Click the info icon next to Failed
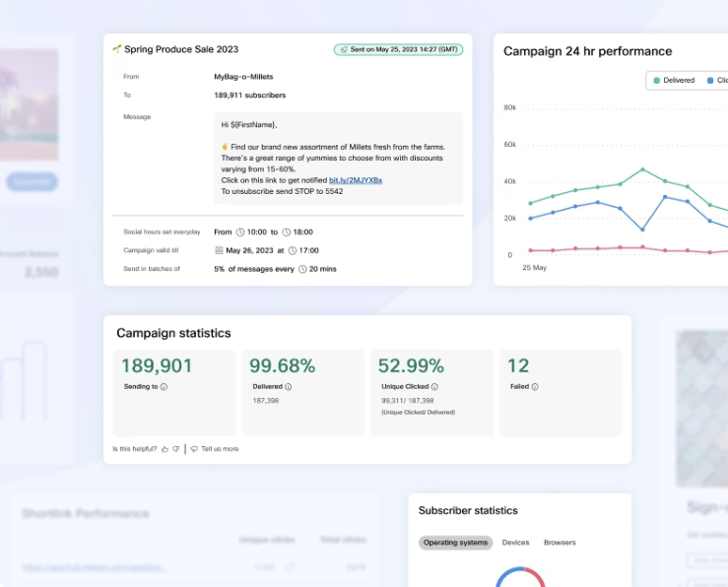This screenshot has width=728, height=587. pos(535,387)
